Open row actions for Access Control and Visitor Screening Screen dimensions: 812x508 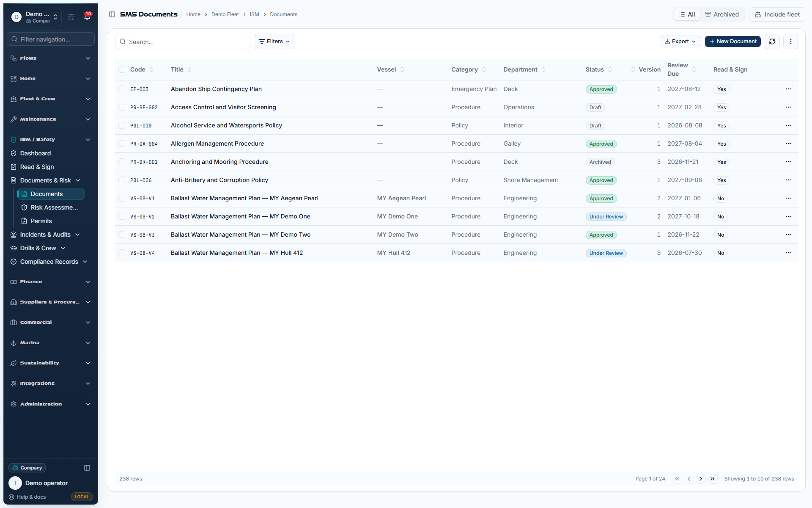788,107
